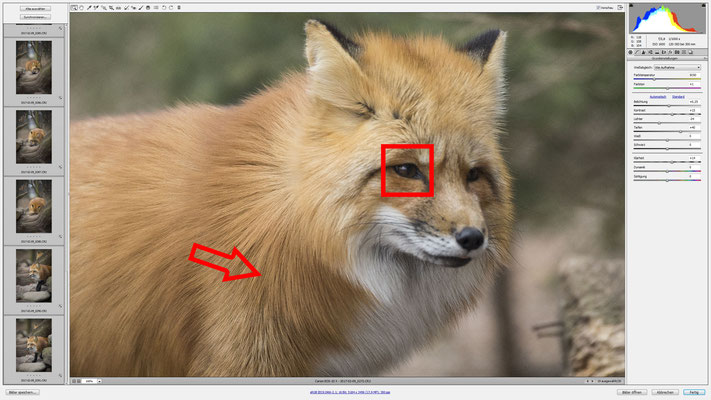Open the Presets panel tab

(x=684, y=52)
